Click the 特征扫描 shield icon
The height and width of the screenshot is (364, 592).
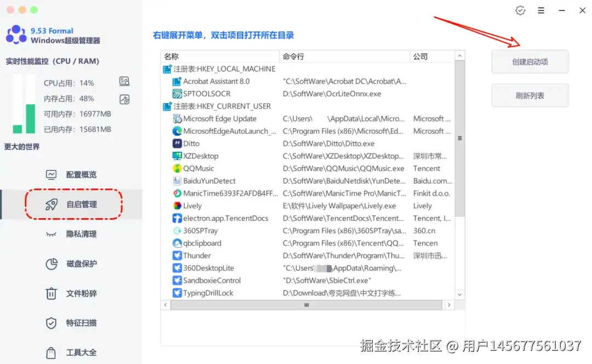51,323
